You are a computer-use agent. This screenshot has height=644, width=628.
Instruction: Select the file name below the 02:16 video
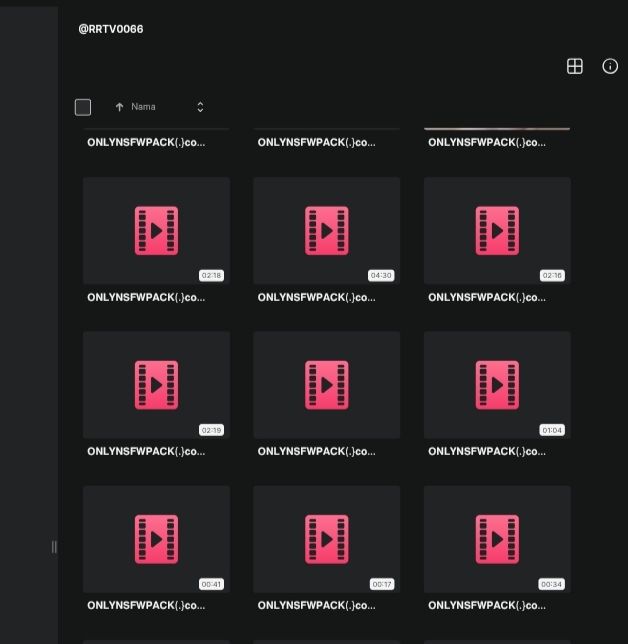coord(487,297)
